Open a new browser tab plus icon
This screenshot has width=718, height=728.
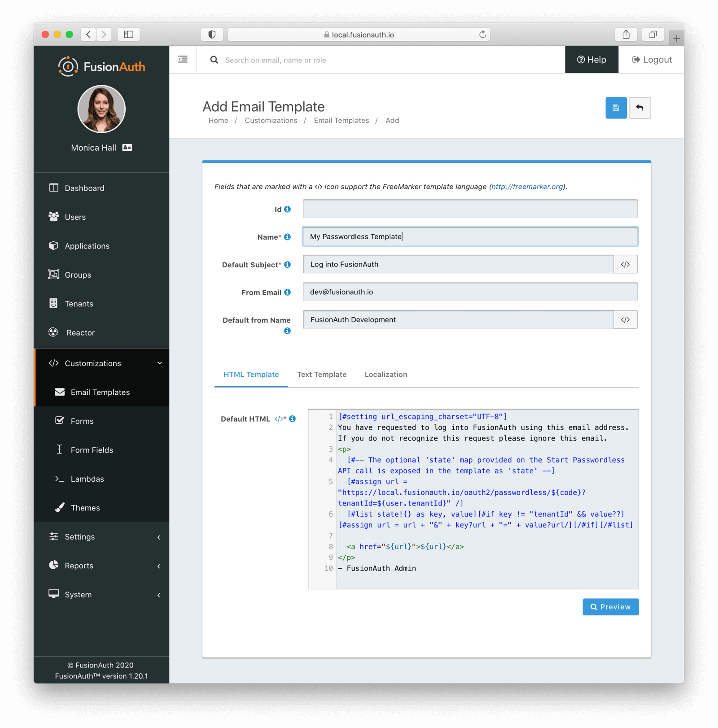point(676,38)
